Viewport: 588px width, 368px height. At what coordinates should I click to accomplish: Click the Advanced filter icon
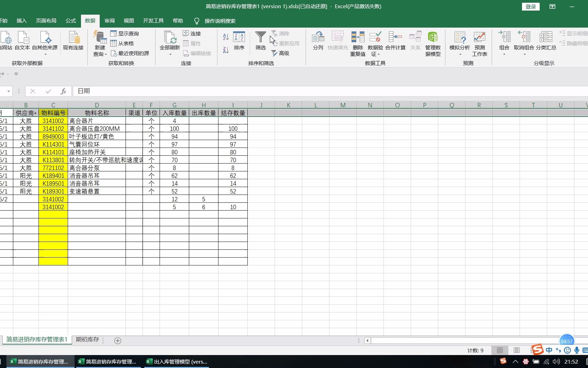(274, 53)
